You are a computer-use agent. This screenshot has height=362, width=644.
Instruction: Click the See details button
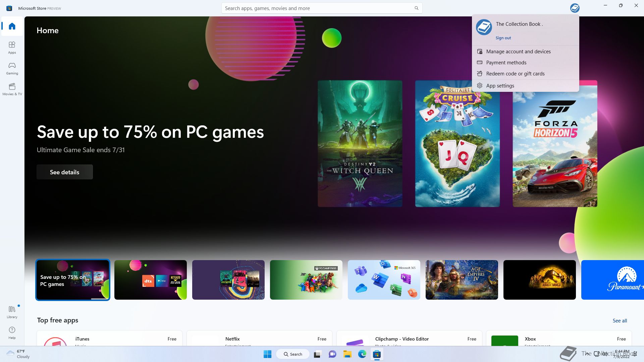tap(65, 172)
